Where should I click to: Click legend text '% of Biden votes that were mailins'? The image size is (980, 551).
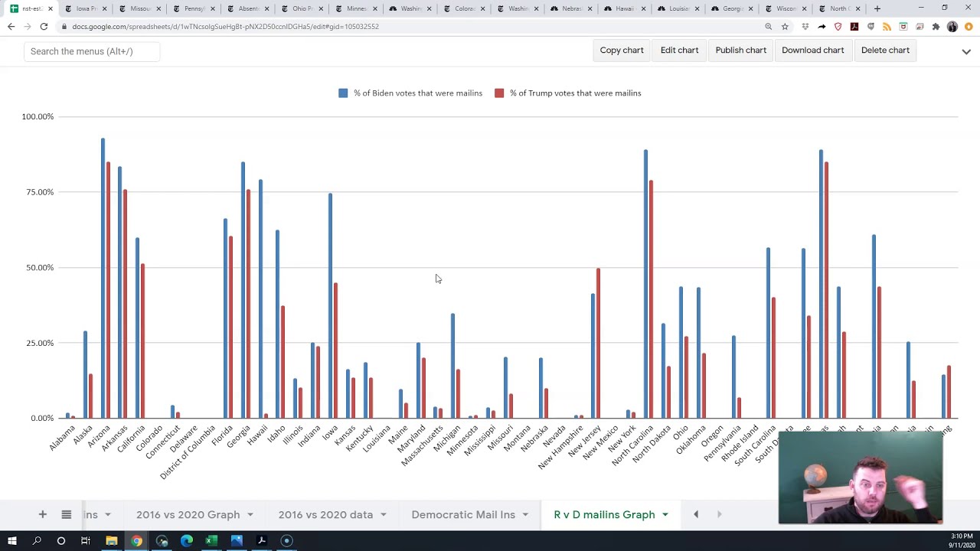[x=418, y=93]
